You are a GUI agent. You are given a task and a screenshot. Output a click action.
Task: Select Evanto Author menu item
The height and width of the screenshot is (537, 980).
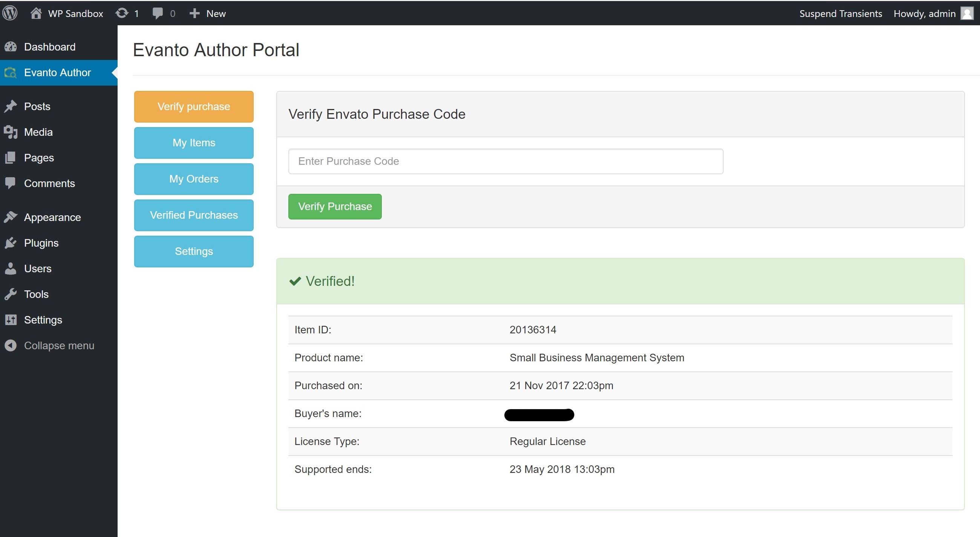click(58, 72)
